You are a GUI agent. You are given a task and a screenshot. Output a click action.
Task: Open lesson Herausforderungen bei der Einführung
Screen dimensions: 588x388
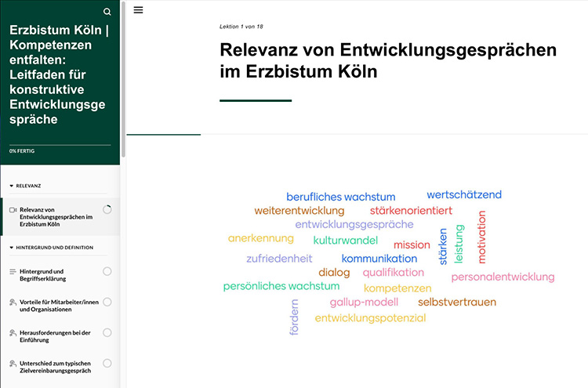60,336
